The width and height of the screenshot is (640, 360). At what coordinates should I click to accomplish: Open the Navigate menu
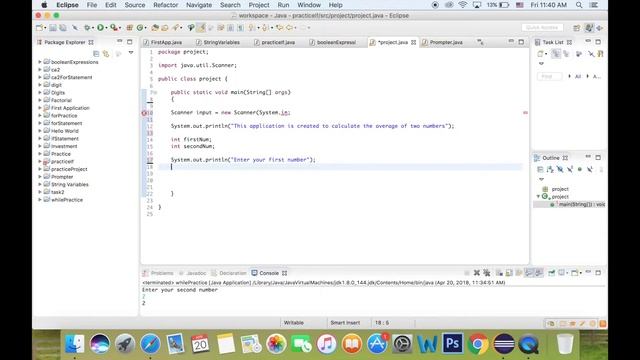click(x=199, y=5)
